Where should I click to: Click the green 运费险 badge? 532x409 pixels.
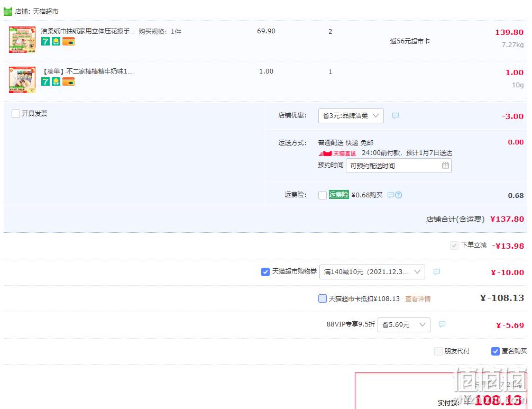(338, 195)
